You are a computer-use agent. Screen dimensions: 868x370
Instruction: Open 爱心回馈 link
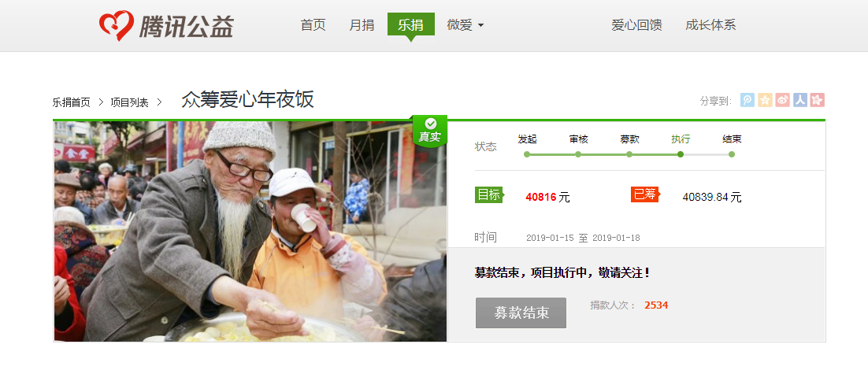[x=636, y=25]
